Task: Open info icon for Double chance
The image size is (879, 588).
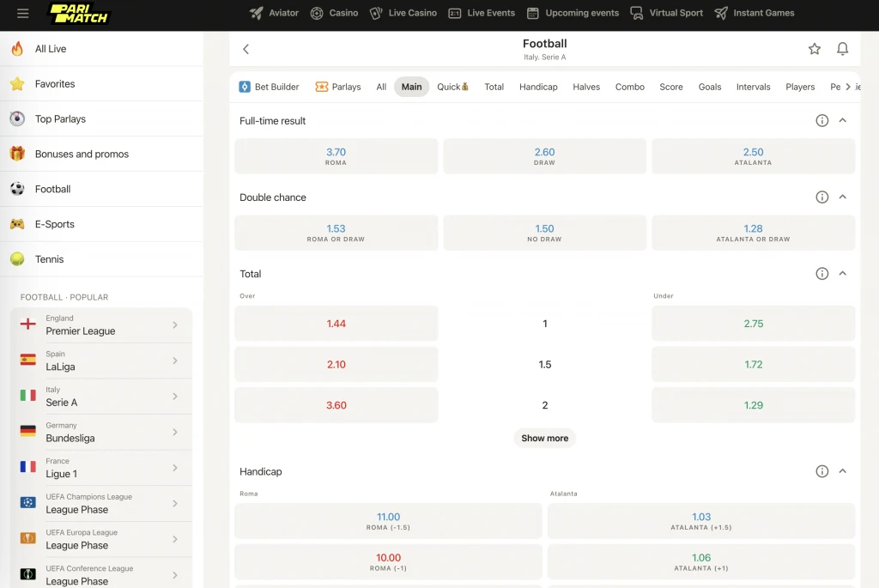Action: click(x=821, y=197)
